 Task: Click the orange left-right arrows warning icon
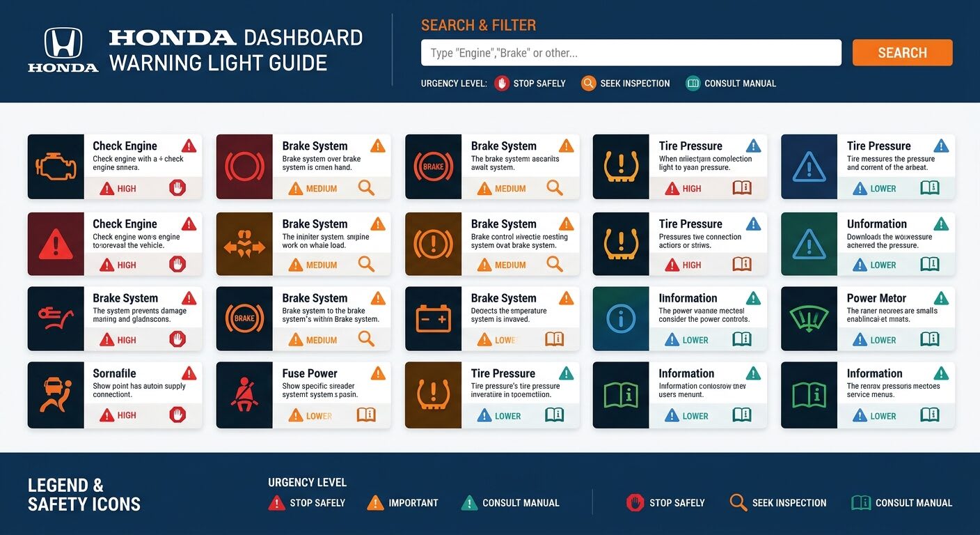click(244, 243)
